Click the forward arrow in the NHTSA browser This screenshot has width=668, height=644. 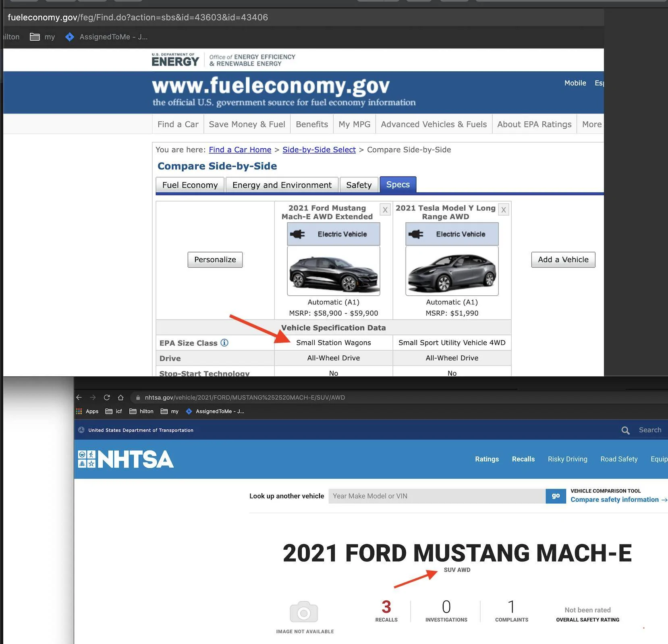point(93,397)
